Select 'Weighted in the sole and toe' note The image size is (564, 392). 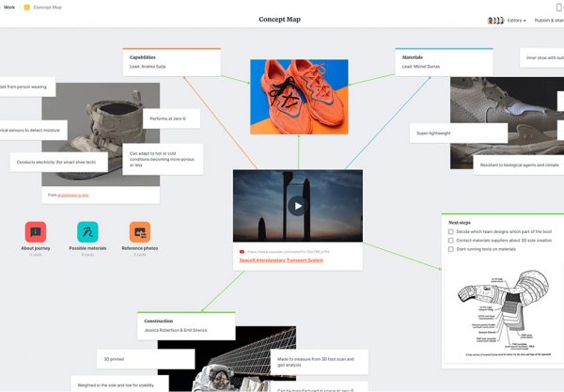[x=119, y=384]
